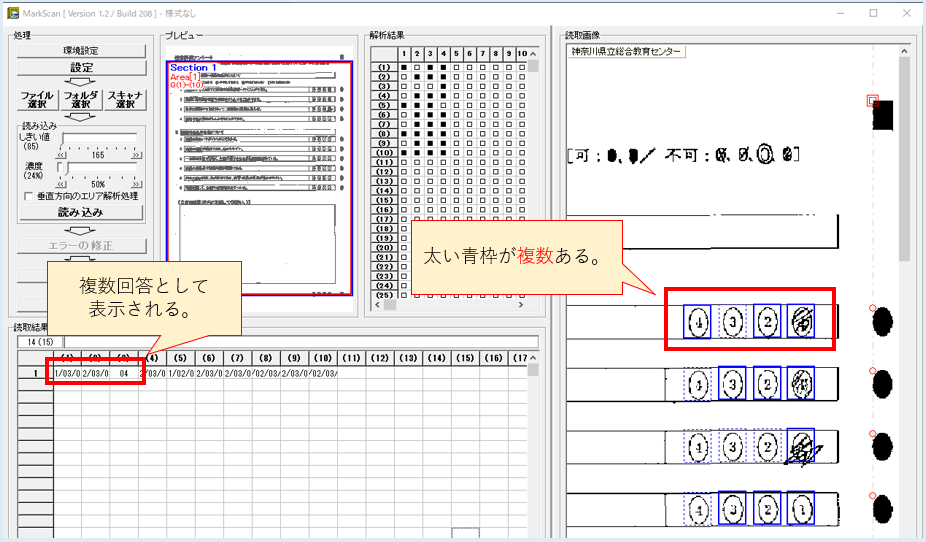Click the しきい値 slider track

click(x=98, y=139)
